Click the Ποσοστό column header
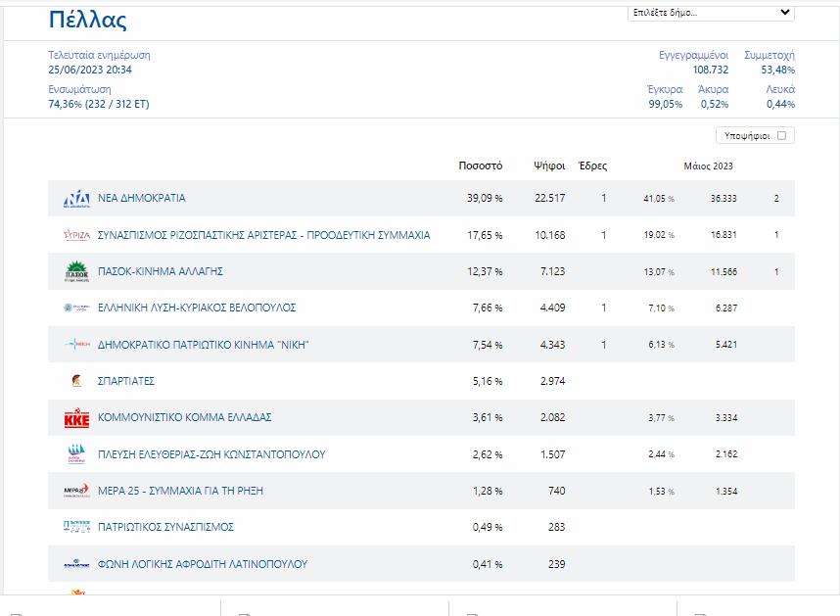 point(481,166)
